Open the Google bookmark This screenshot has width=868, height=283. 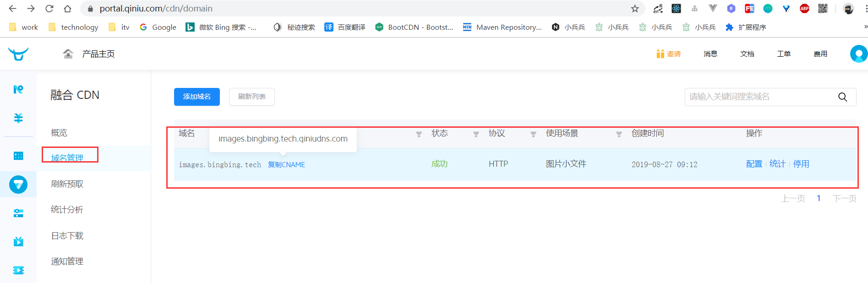pyautogui.click(x=158, y=27)
